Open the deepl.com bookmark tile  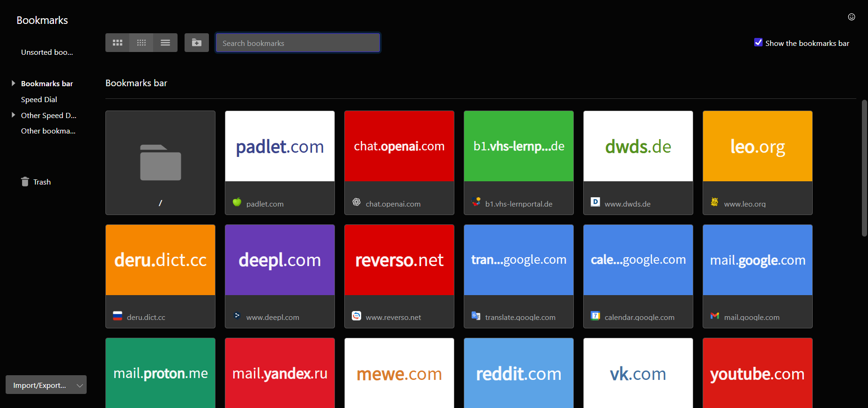click(280, 260)
